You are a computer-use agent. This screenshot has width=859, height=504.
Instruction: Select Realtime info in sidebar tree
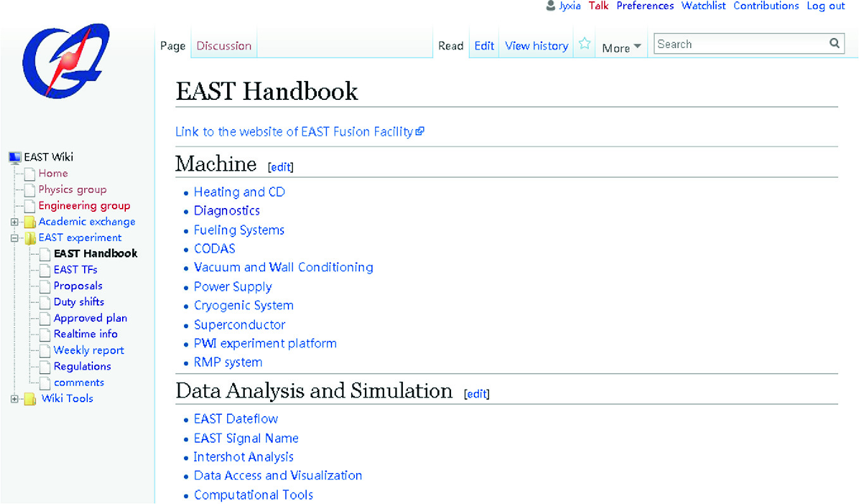tap(85, 334)
